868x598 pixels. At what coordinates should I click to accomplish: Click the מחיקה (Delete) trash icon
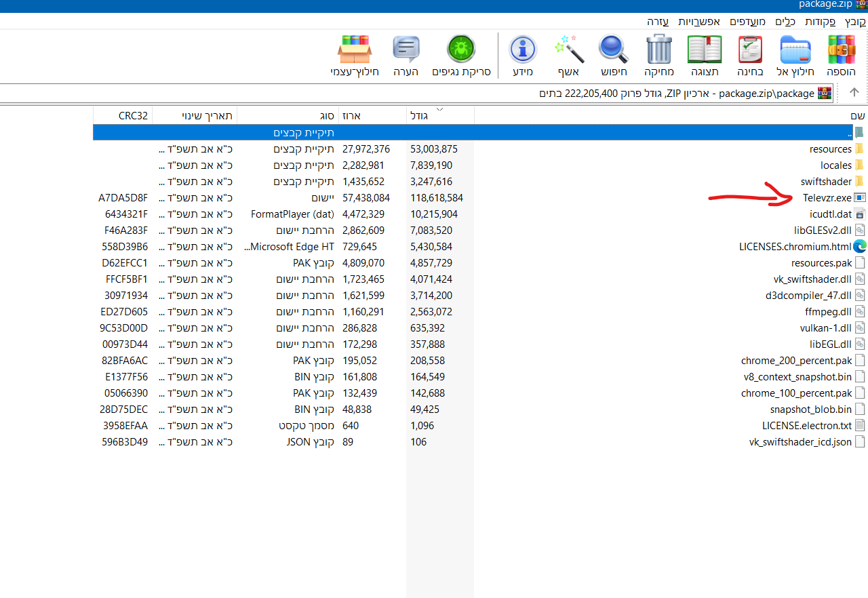click(x=658, y=50)
